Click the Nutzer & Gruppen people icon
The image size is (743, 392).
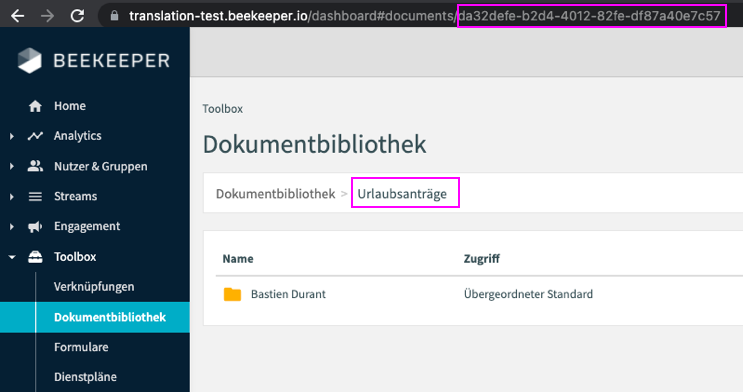(35, 166)
